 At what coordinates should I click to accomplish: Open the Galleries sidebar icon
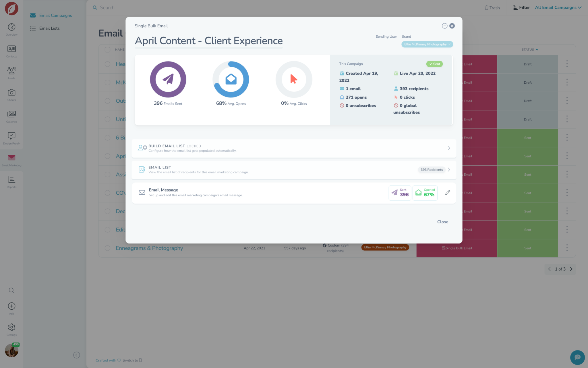pos(11,114)
